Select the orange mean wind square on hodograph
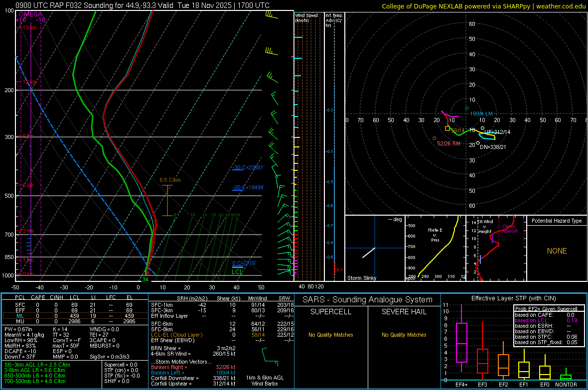Viewport: 588px width, 390px height. [x=447, y=129]
